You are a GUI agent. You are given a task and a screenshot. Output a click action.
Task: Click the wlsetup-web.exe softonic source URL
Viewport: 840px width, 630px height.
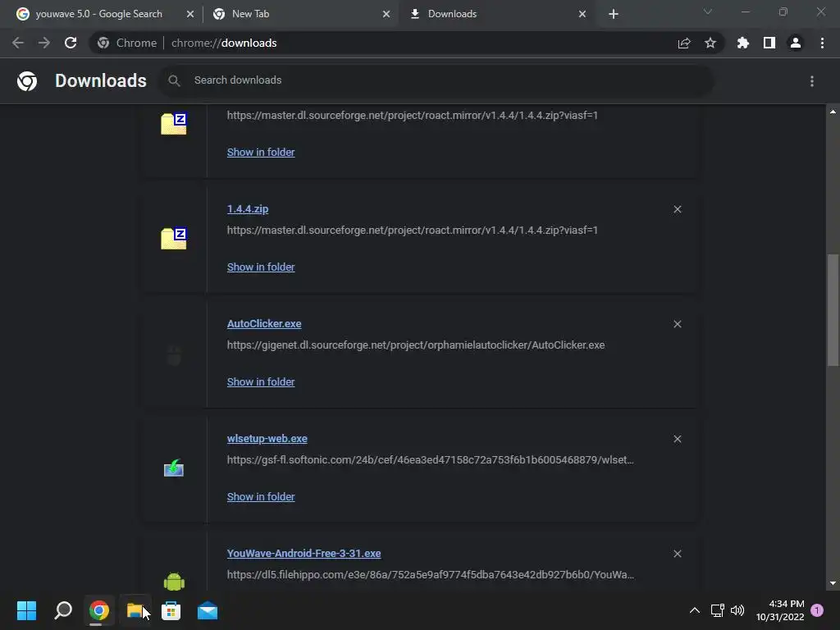pyautogui.click(x=430, y=459)
